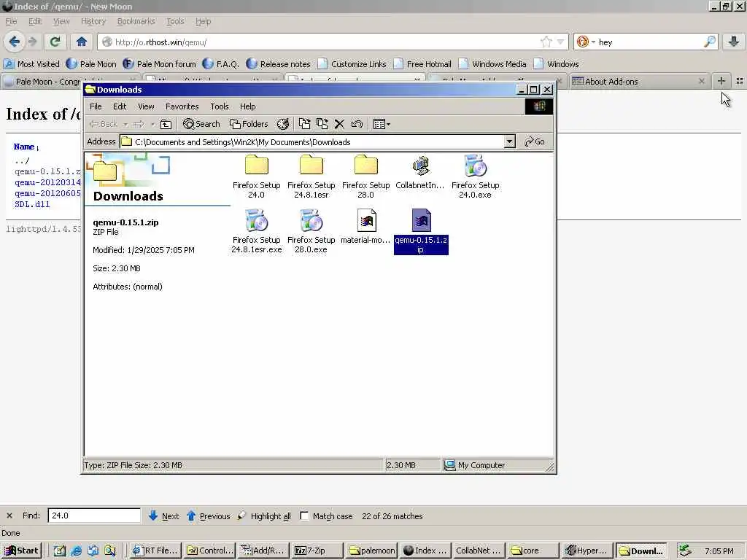
Task: Open a new browser tab with plus button
Action: point(721,81)
